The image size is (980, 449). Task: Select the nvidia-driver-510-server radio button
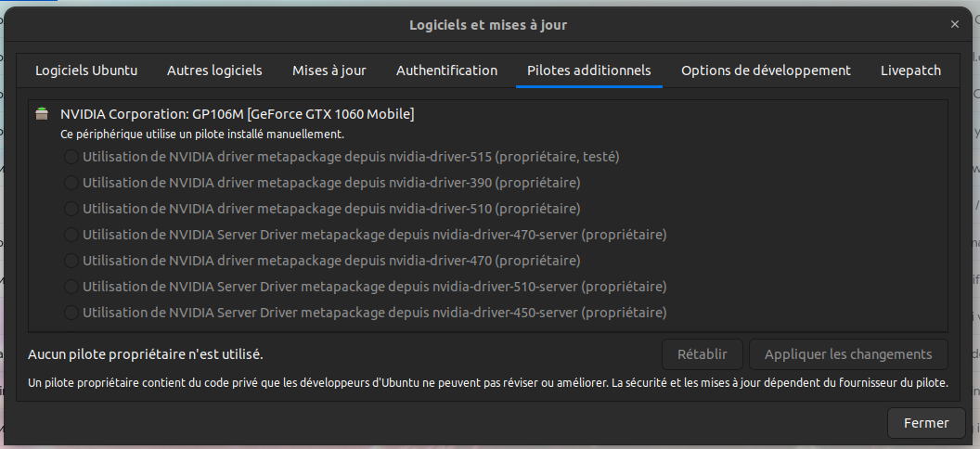pyautogui.click(x=71, y=287)
